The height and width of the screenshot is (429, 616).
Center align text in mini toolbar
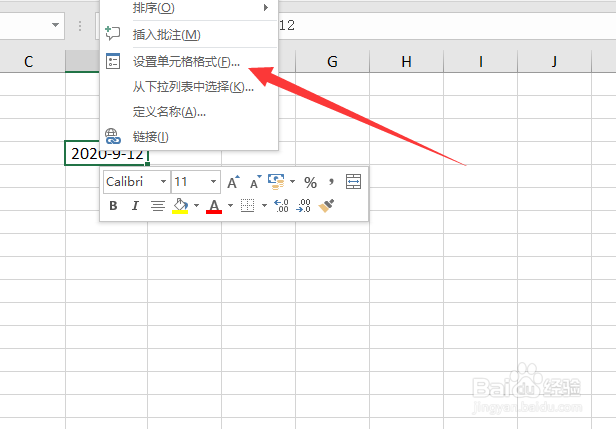pos(158,206)
